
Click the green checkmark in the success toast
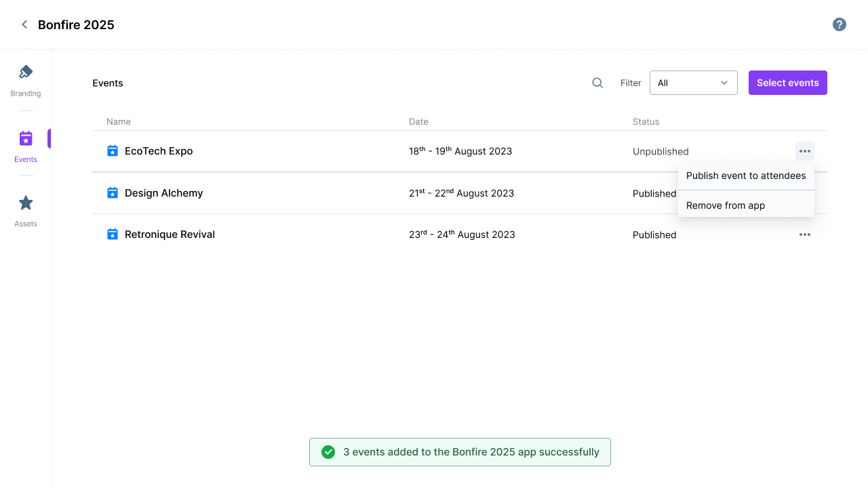coord(328,452)
